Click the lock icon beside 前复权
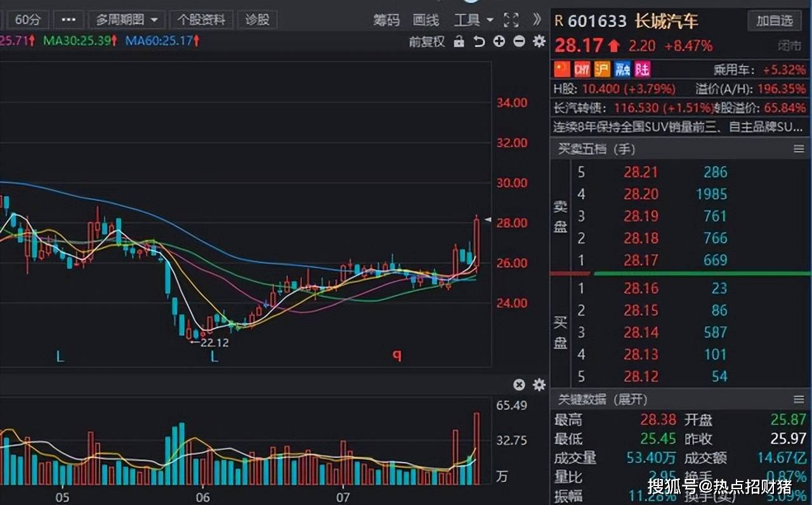The width and height of the screenshot is (812, 505). pos(459,42)
